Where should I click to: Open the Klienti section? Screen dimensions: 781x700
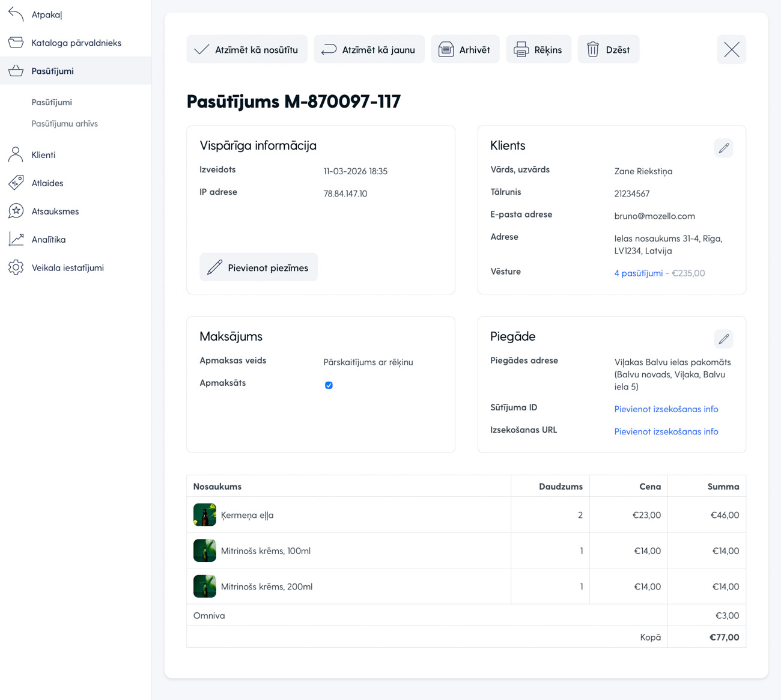[43, 155]
